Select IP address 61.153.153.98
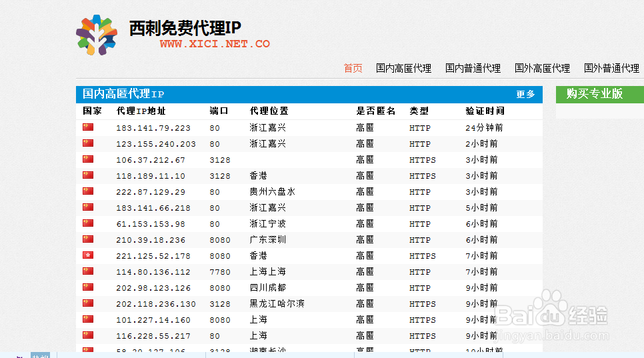644x358 pixels. 151,224
